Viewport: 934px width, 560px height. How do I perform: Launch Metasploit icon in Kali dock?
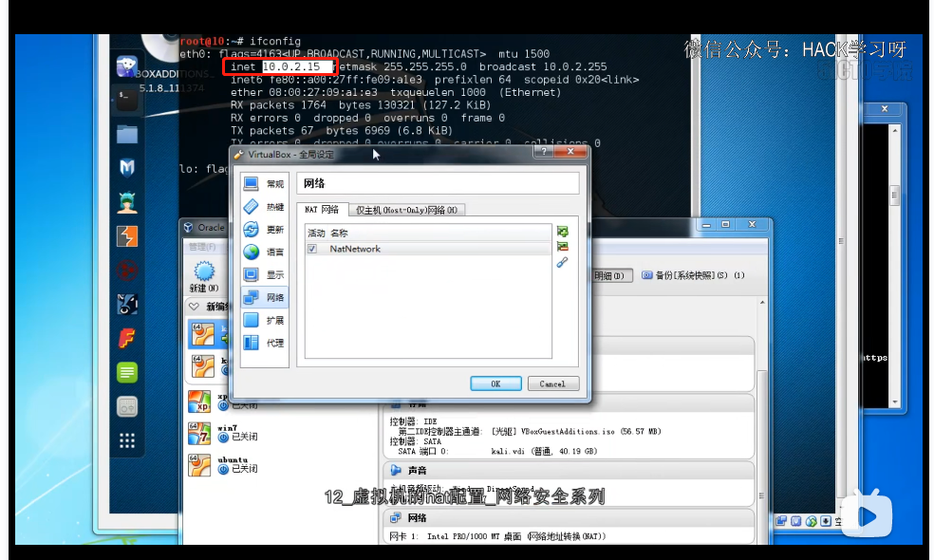coord(127,168)
